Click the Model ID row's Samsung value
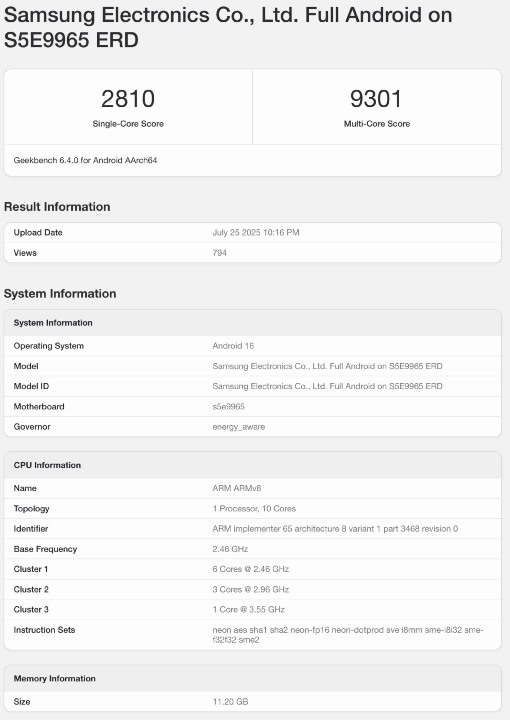This screenshot has width=510, height=720. coord(327,386)
